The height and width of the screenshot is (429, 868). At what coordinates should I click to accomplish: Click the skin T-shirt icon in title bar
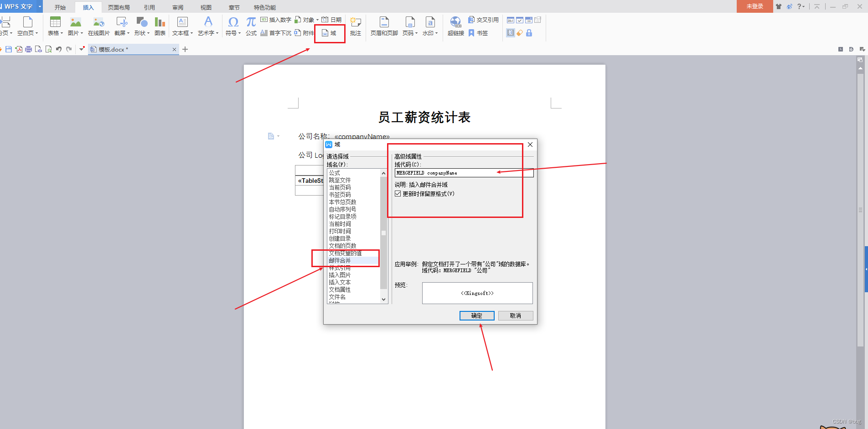(779, 6)
